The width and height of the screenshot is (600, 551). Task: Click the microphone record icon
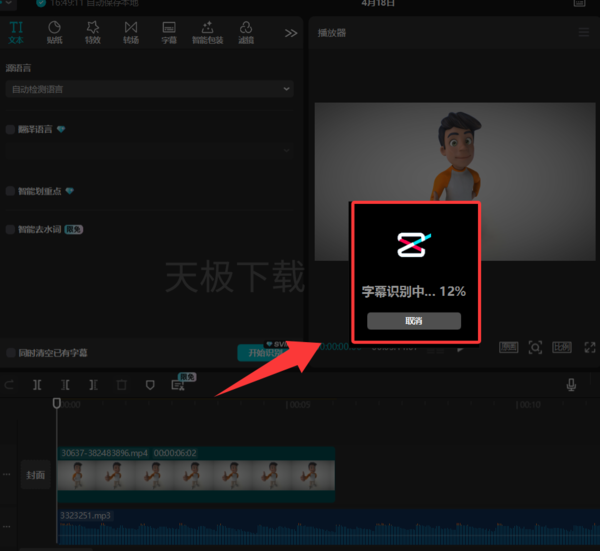[x=571, y=385]
